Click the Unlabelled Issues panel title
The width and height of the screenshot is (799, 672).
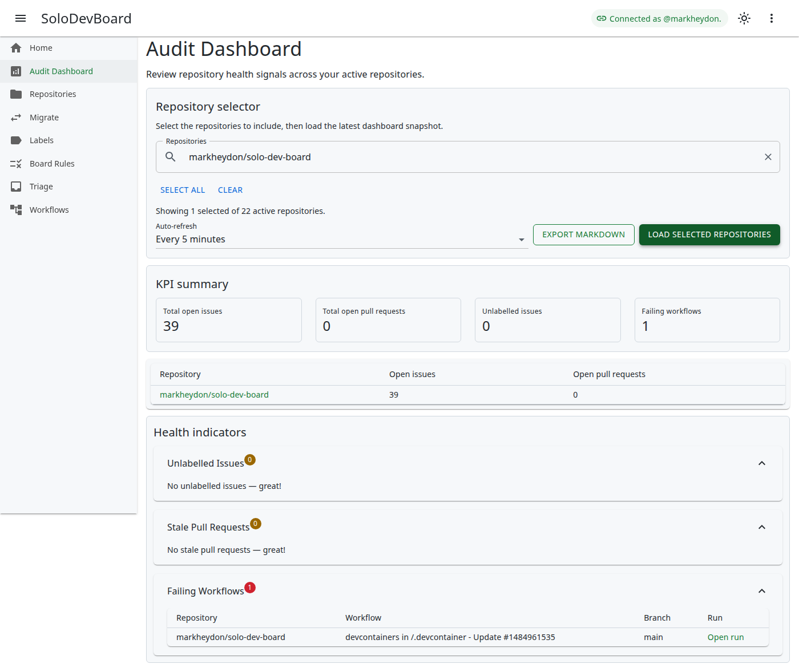tap(205, 463)
